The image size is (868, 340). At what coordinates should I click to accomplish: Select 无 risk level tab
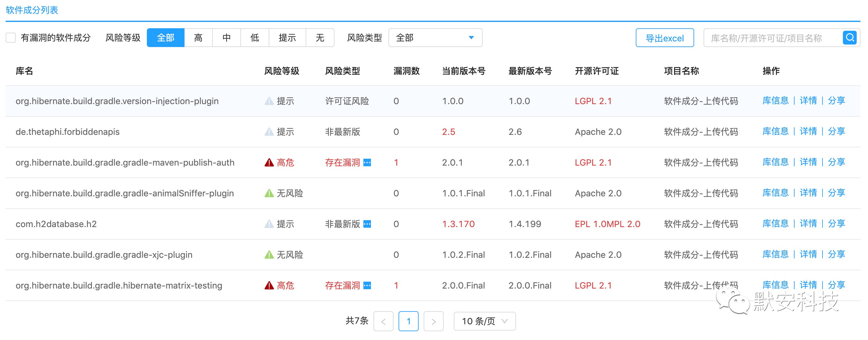pyautogui.click(x=320, y=38)
